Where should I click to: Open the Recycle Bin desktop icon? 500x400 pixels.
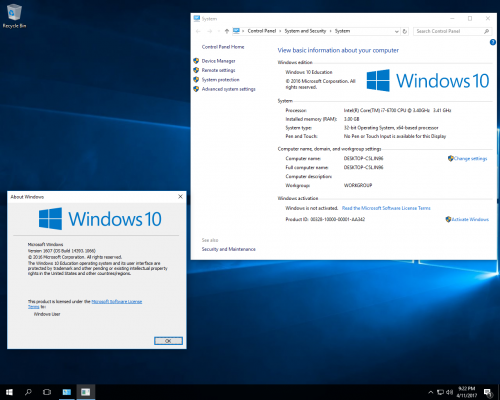click(x=14, y=16)
